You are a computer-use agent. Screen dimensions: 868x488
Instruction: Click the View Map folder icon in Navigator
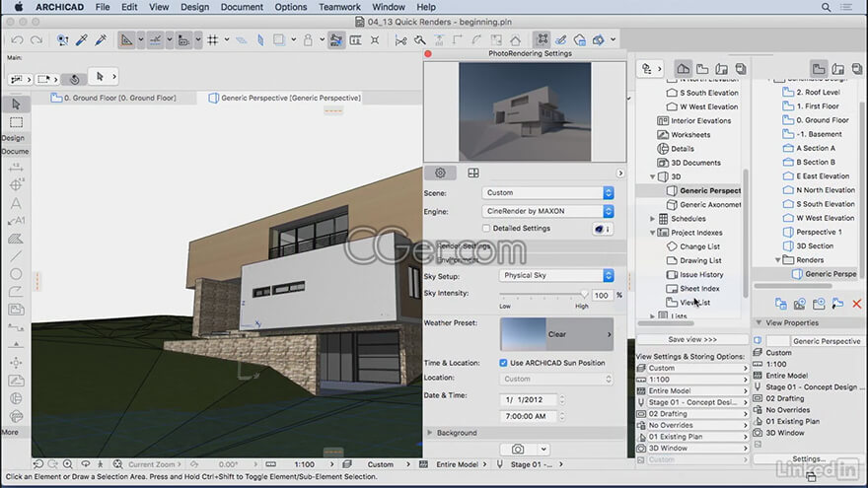702,69
